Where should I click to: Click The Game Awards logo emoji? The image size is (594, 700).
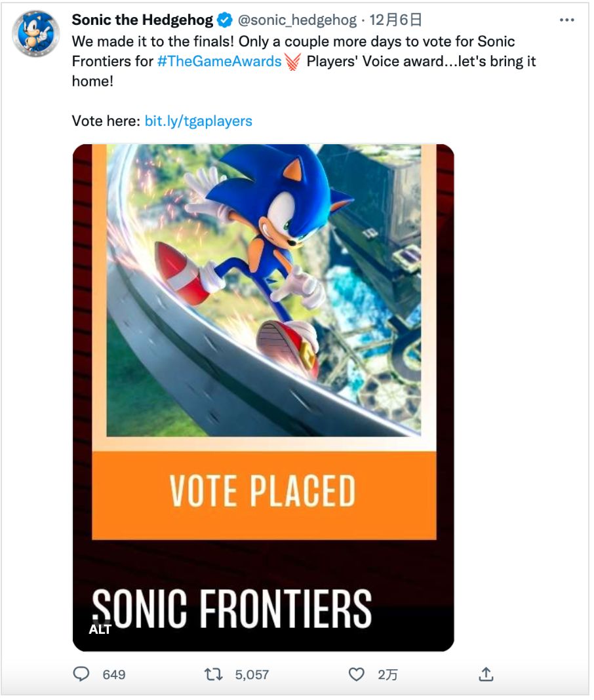tap(292, 63)
